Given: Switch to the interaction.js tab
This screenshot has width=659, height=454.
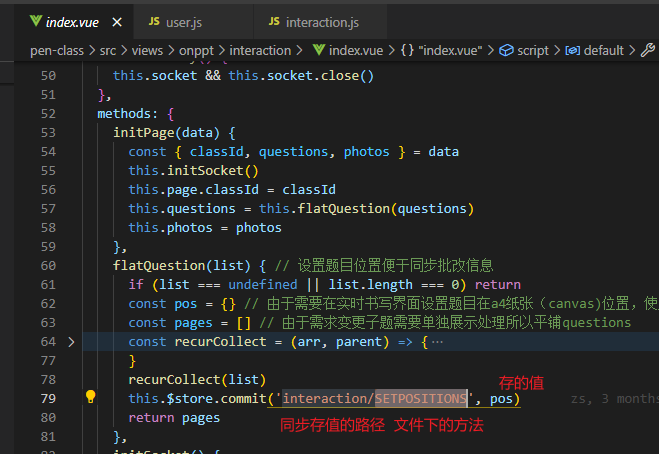Looking at the screenshot, I should coord(320,22).
